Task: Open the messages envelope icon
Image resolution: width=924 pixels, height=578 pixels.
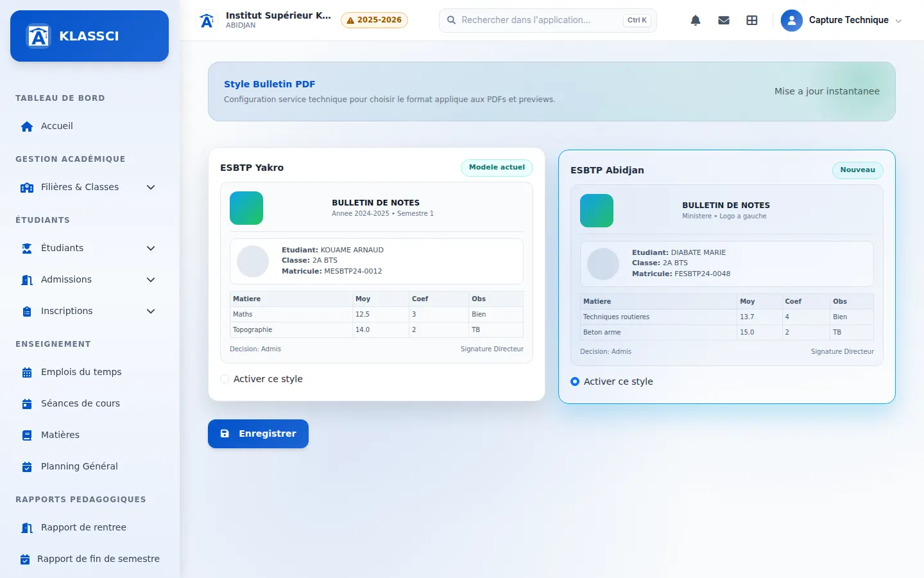Action: [x=724, y=20]
